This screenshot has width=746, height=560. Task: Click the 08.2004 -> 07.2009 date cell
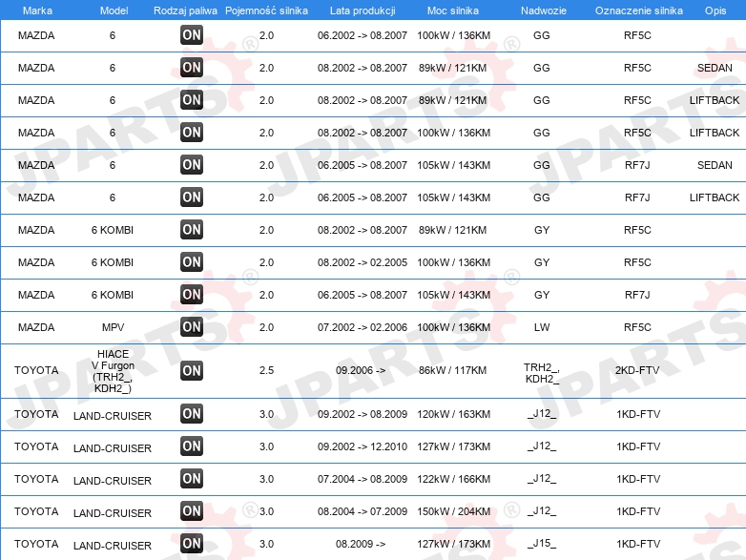(x=363, y=511)
